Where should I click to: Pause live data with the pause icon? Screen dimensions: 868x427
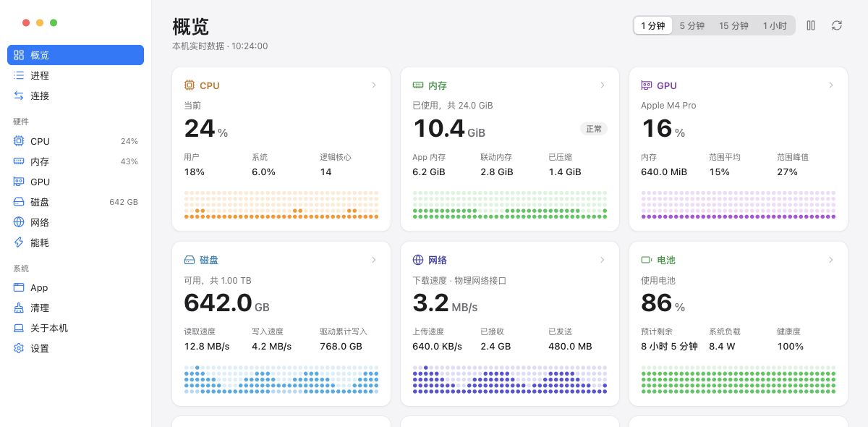coord(811,25)
